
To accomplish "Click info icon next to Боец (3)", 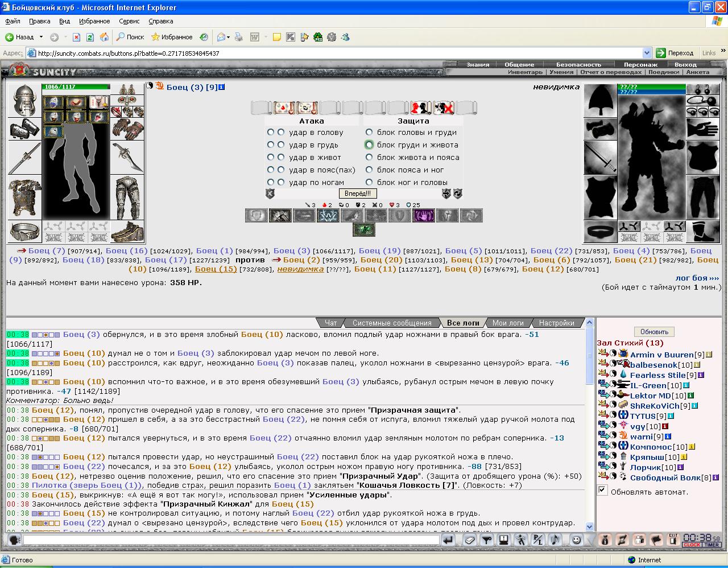I will click(222, 87).
